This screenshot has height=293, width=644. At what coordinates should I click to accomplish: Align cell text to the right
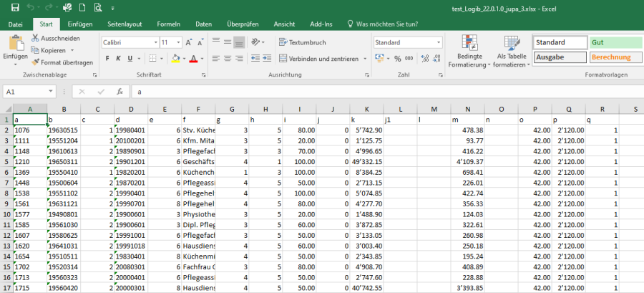[x=239, y=58]
